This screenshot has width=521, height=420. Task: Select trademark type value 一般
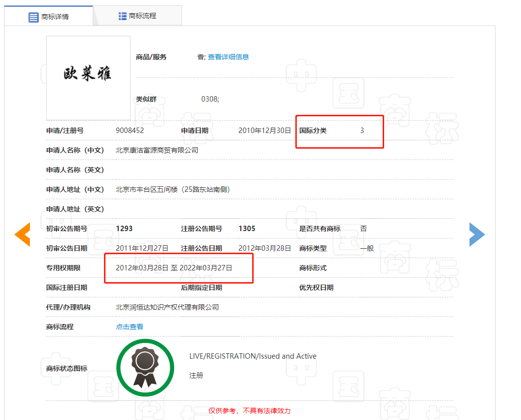[367, 248]
